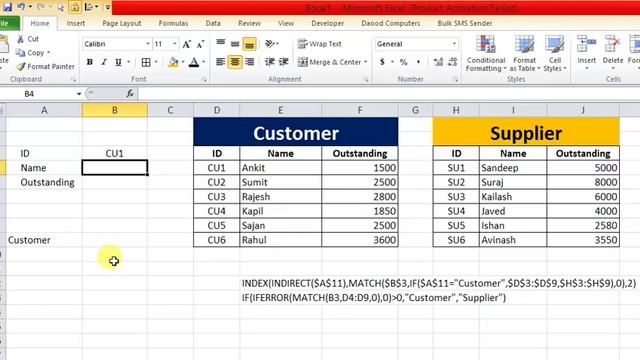
Task: Toggle Italic formatting
Action: click(104, 62)
